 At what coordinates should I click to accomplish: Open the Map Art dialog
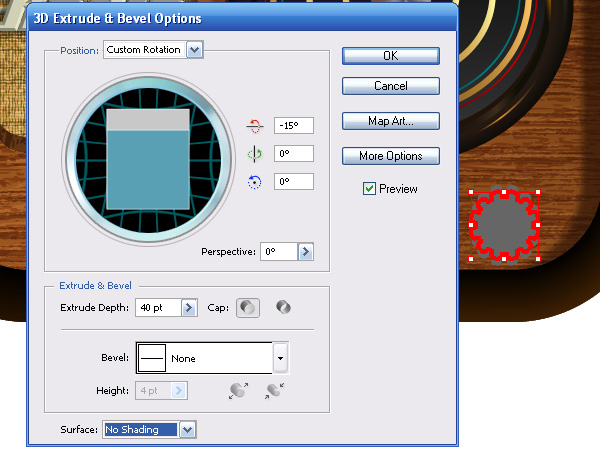click(x=391, y=121)
